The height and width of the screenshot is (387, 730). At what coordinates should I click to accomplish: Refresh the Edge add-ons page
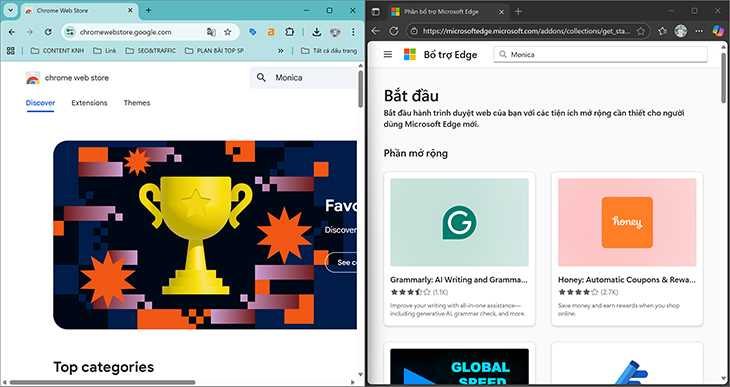point(394,31)
